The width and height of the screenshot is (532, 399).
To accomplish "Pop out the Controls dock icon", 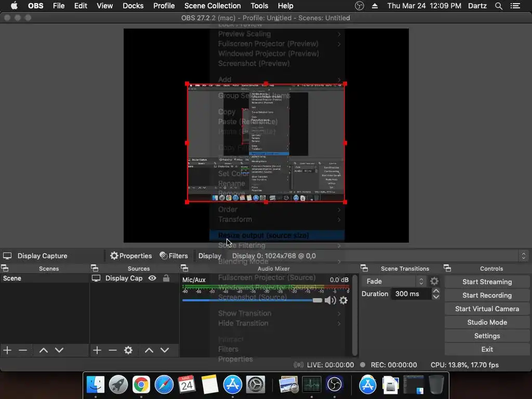I will [x=447, y=269].
